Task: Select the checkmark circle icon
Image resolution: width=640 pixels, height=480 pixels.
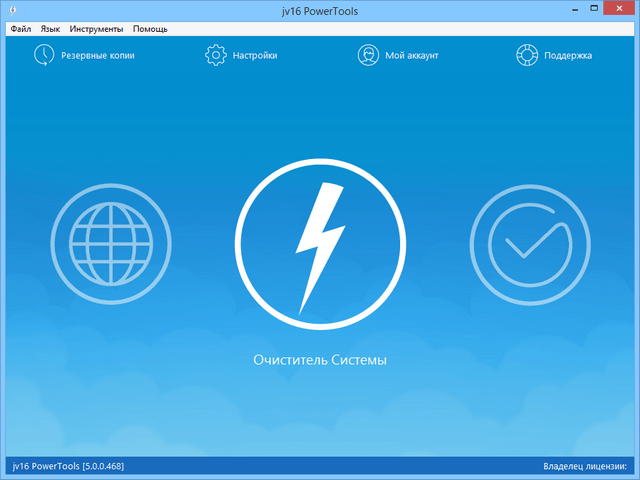Action: (530, 245)
